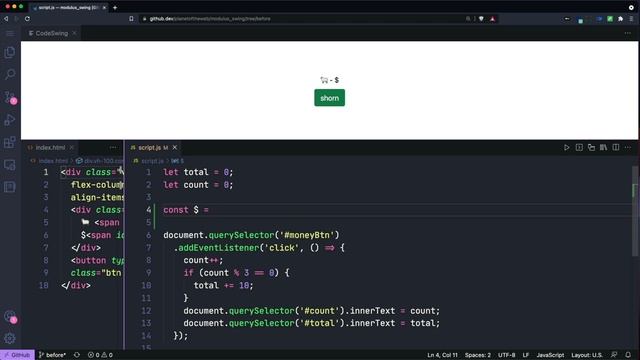Click the line let total = 0;
The height and width of the screenshot is (360, 640).
coord(198,172)
